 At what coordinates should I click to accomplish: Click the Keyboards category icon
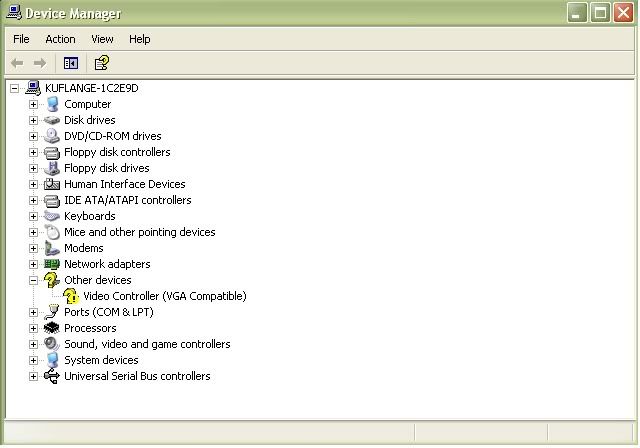point(52,216)
